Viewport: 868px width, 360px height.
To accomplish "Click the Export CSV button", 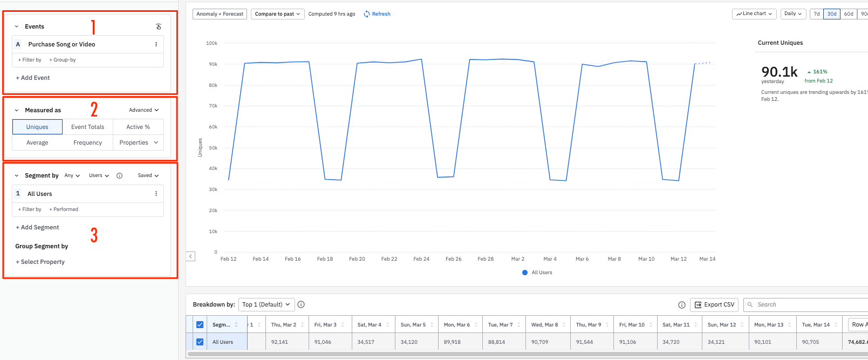I will coord(714,305).
